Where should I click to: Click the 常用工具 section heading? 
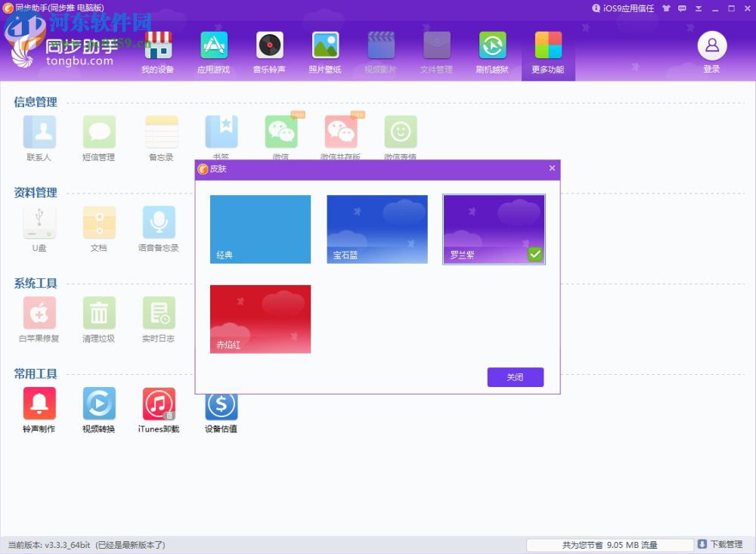(x=36, y=373)
